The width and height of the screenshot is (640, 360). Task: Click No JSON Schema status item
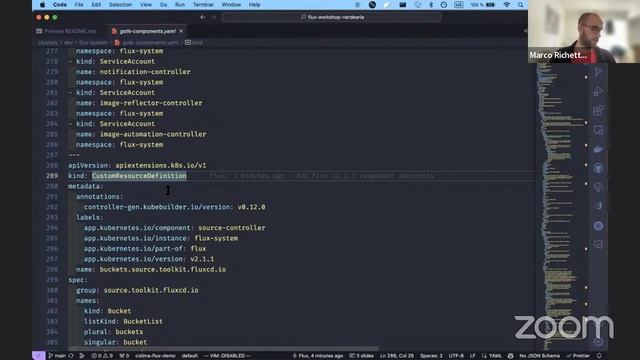pyautogui.click(x=540, y=356)
